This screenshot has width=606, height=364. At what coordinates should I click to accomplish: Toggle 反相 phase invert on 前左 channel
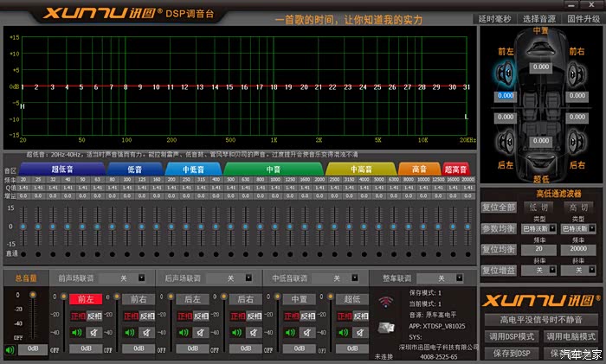click(94, 316)
